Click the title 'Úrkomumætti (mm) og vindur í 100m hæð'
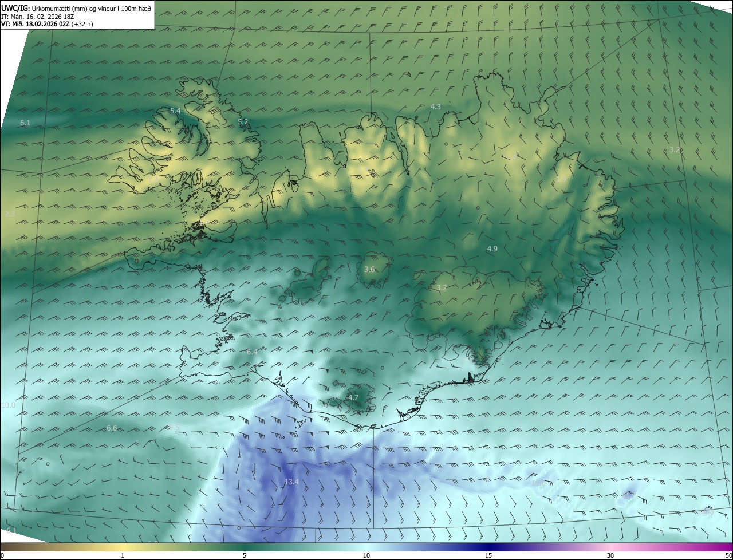The image size is (733, 560). point(92,8)
